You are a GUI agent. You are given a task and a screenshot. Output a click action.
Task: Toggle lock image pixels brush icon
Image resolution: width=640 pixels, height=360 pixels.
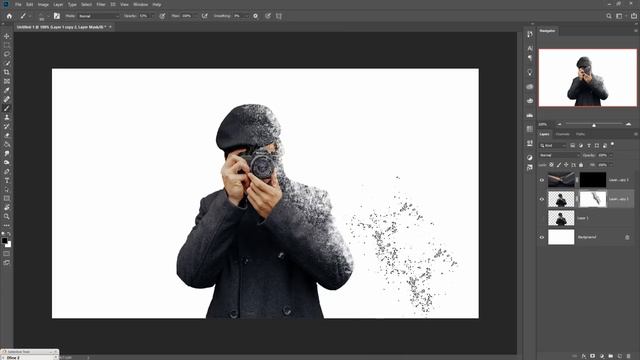(559, 165)
